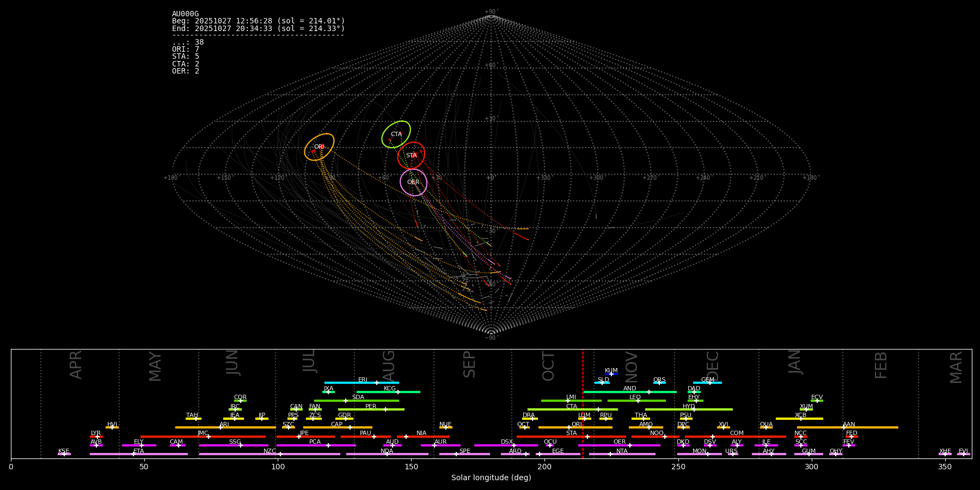Select the blue KUM shower bar
This screenshot has width=980, height=490.
pyautogui.click(x=611, y=374)
